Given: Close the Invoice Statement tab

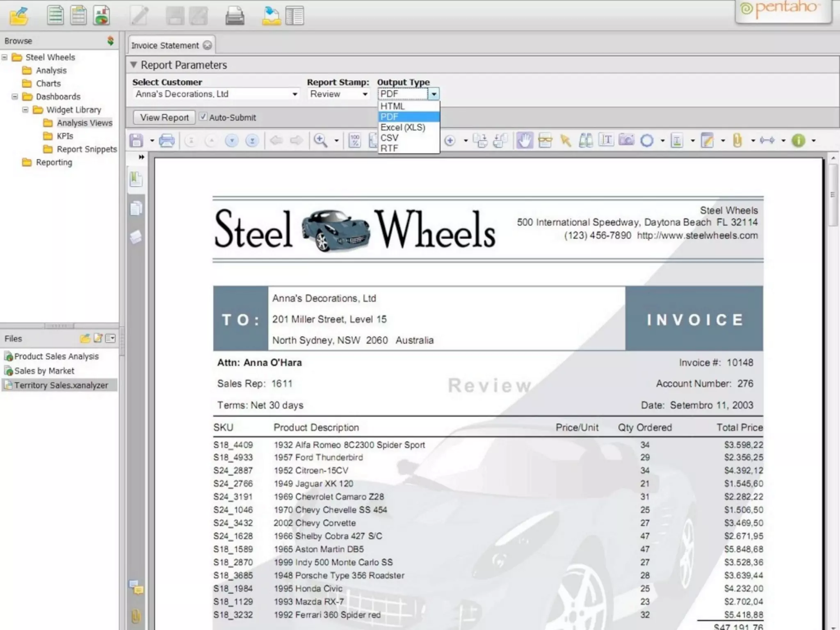Looking at the screenshot, I should pos(208,45).
